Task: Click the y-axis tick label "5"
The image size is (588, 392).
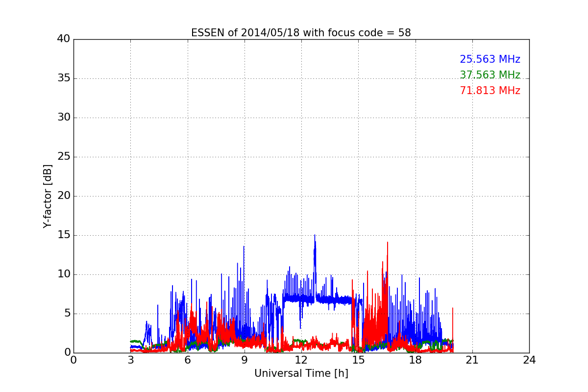Action: (67, 314)
